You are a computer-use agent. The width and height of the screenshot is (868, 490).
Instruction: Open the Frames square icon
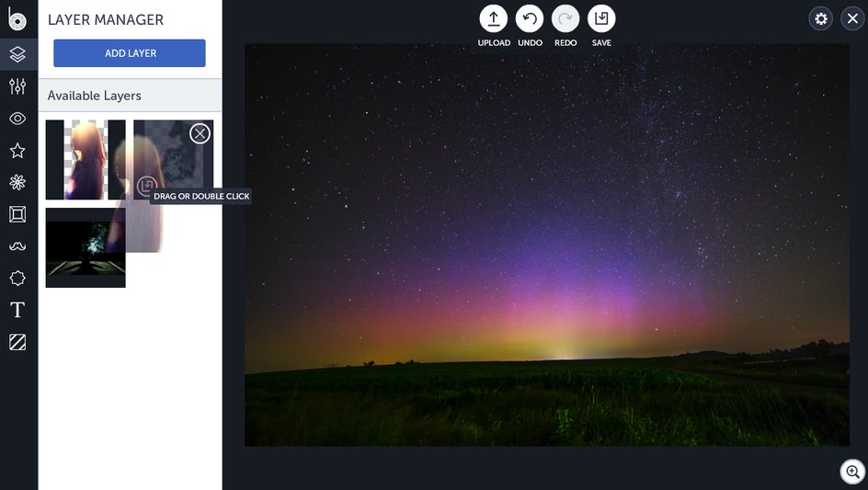[x=17, y=214]
